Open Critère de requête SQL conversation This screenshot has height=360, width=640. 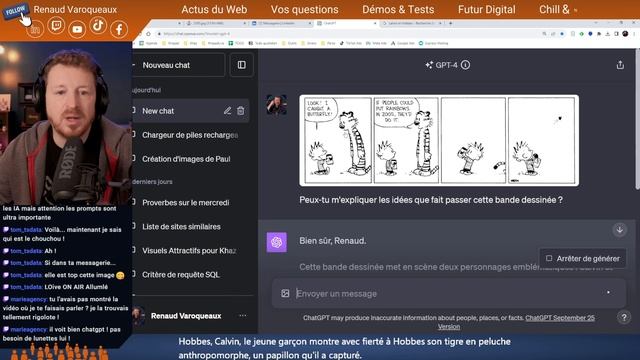[190, 275]
